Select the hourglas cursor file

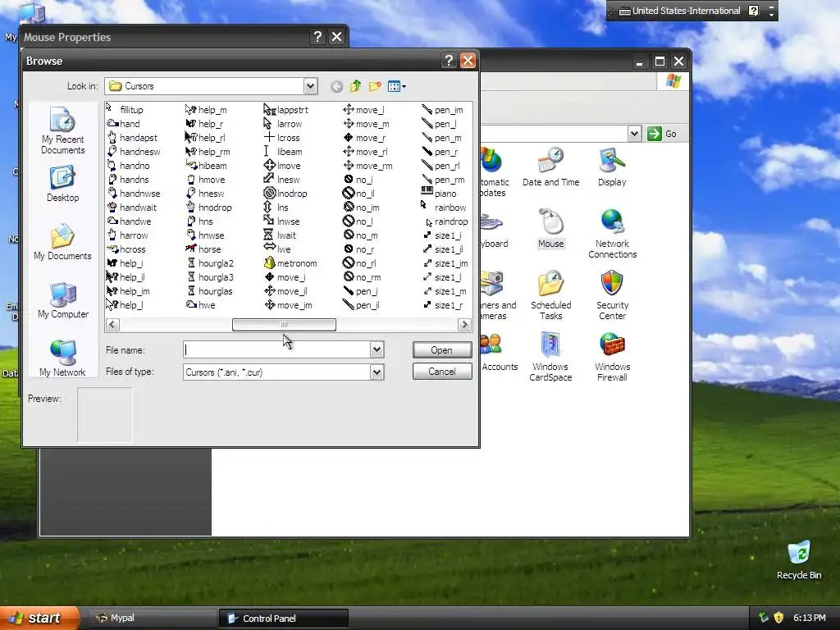pos(209,291)
